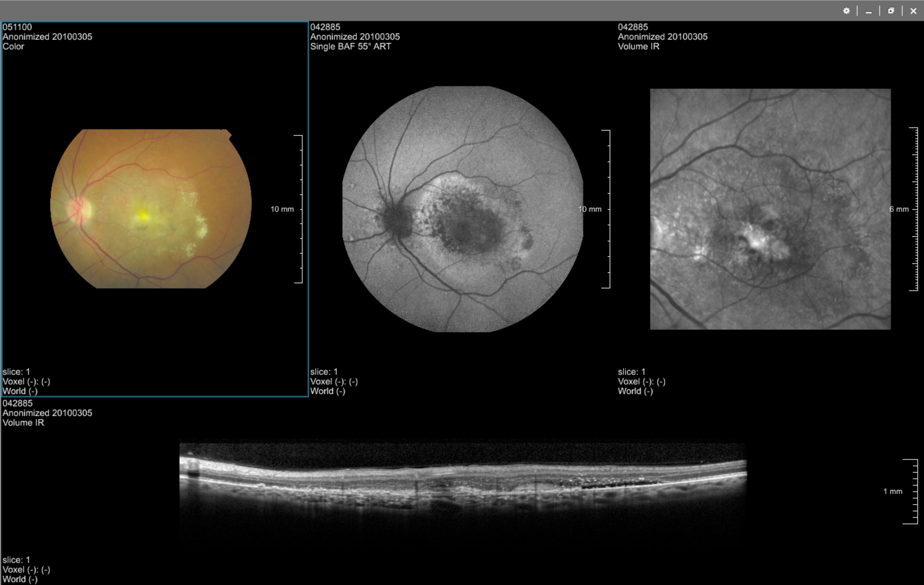Click 'World (-)' in the BAF view
Viewport: 924px width, 585px height.
tap(328, 391)
